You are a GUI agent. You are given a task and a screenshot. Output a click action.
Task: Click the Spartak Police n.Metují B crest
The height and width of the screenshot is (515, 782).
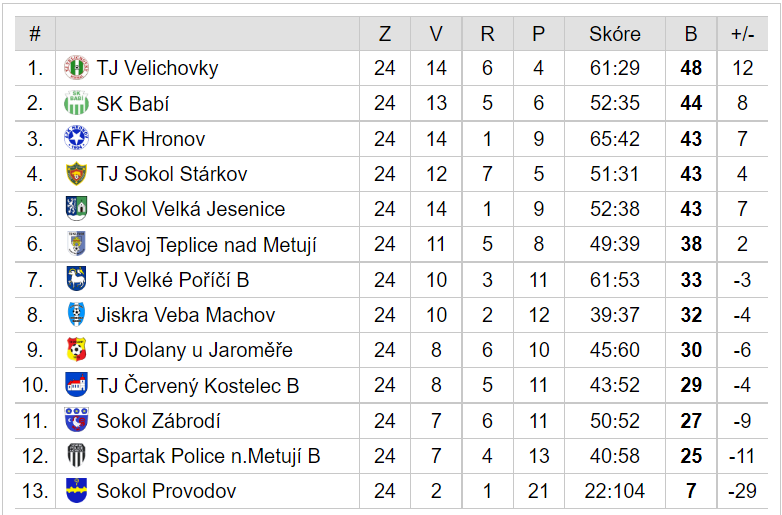(x=76, y=456)
